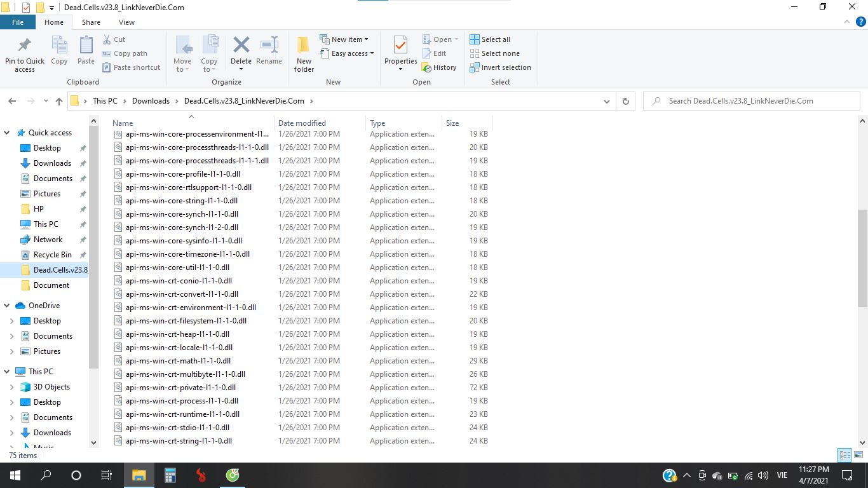
Task: Collapse the This PC tree node
Action: click(x=7, y=372)
